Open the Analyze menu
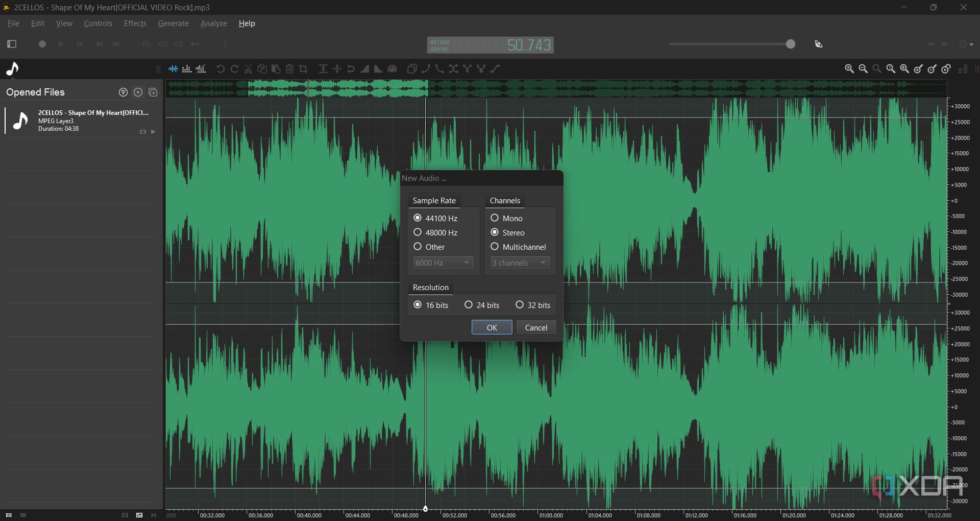This screenshot has height=521, width=980. tap(214, 23)
